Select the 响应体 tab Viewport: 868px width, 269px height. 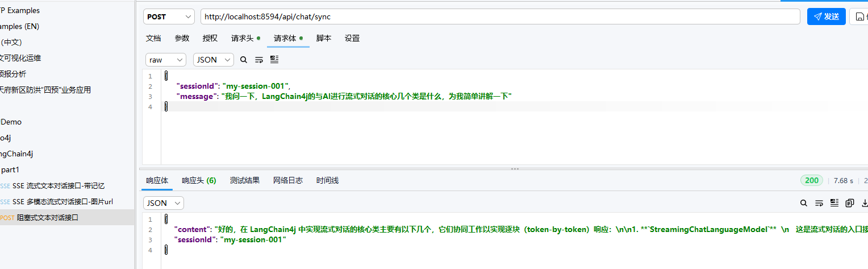click(x=157, y=180)
